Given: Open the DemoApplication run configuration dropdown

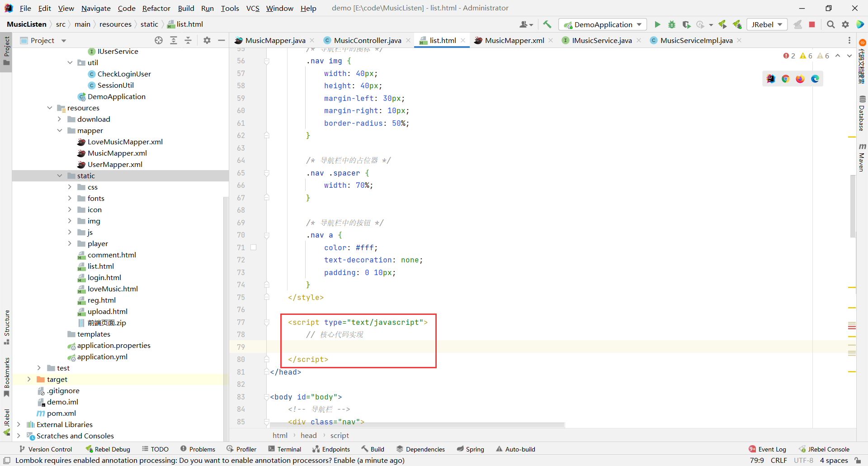Looking at the screenshot, I should point(603,24).
